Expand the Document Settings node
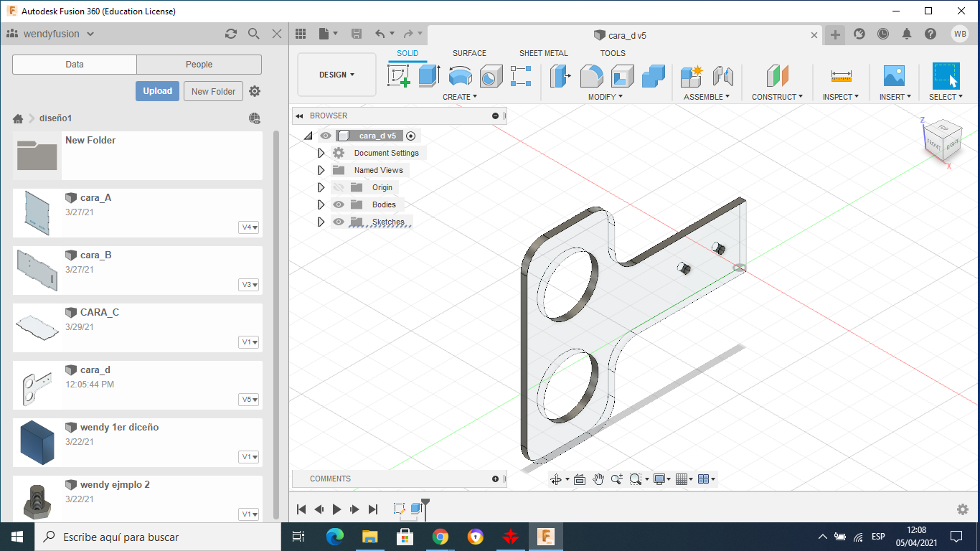 321,153
